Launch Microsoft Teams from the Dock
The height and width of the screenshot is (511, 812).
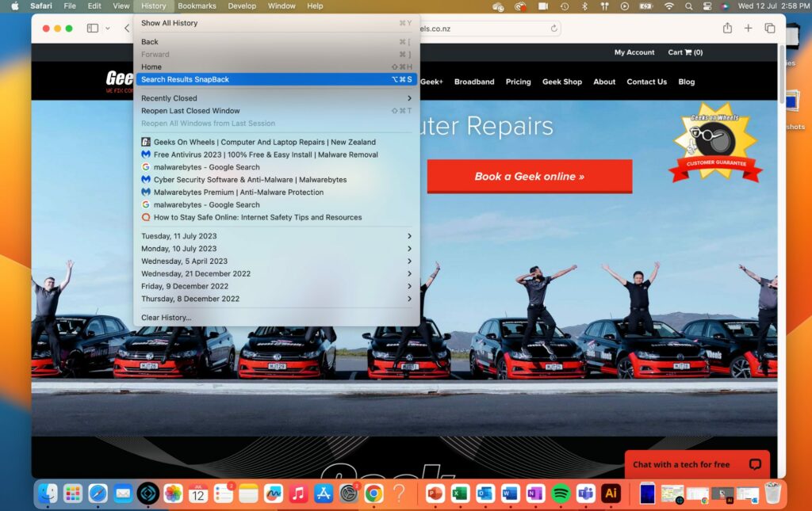(585, 493)
